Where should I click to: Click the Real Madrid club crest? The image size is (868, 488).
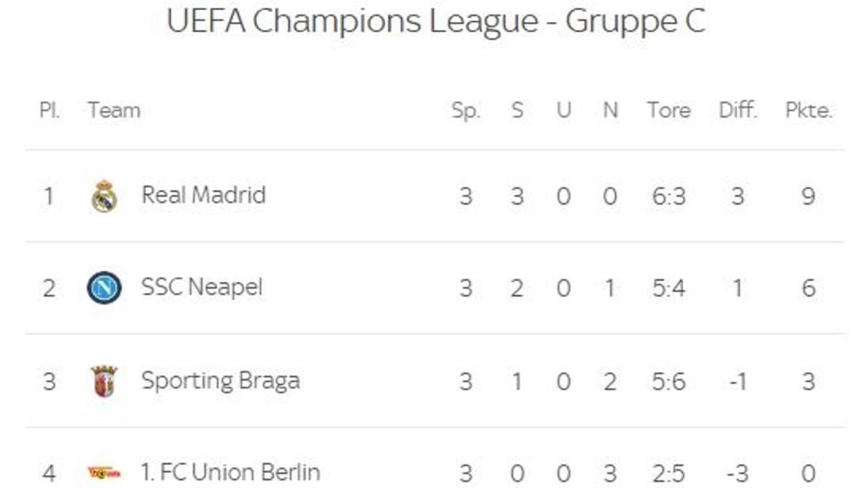(x=104, y=196)
